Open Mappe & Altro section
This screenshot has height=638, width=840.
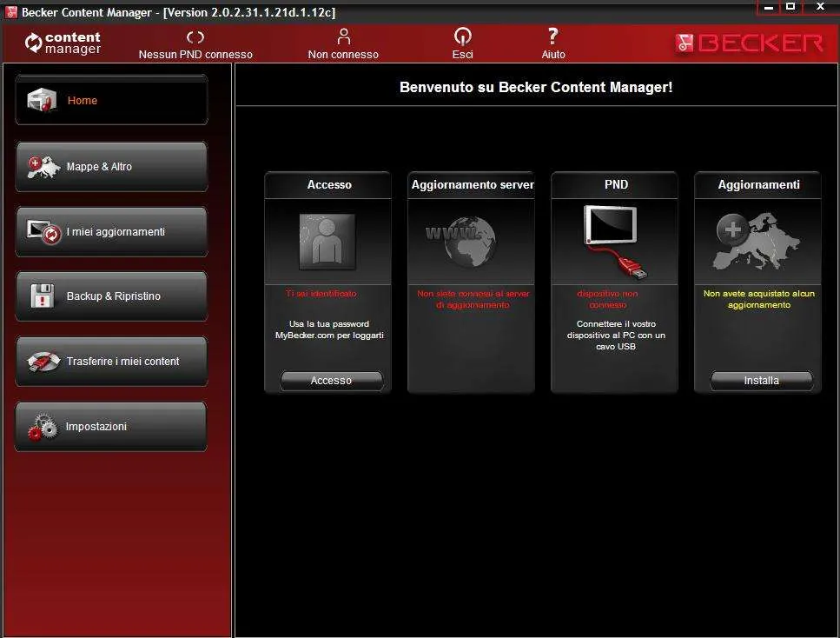(x=111, y=167)
